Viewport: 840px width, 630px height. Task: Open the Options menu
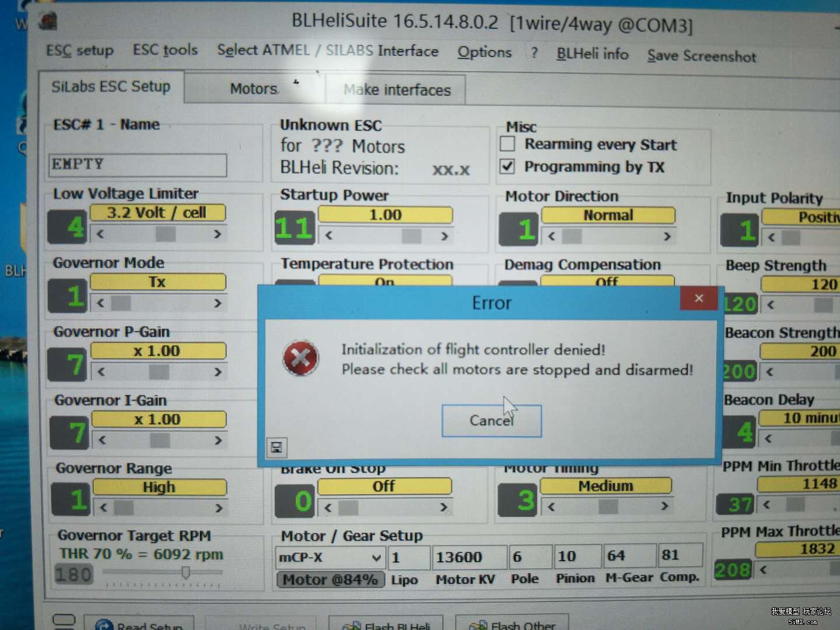pos(484,52)
